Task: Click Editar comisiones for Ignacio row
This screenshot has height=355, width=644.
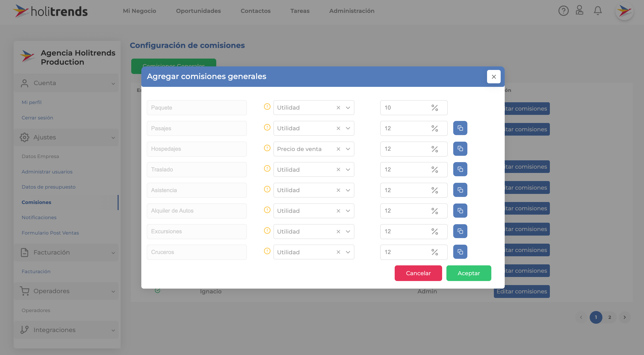Action: tap(522, 291)
